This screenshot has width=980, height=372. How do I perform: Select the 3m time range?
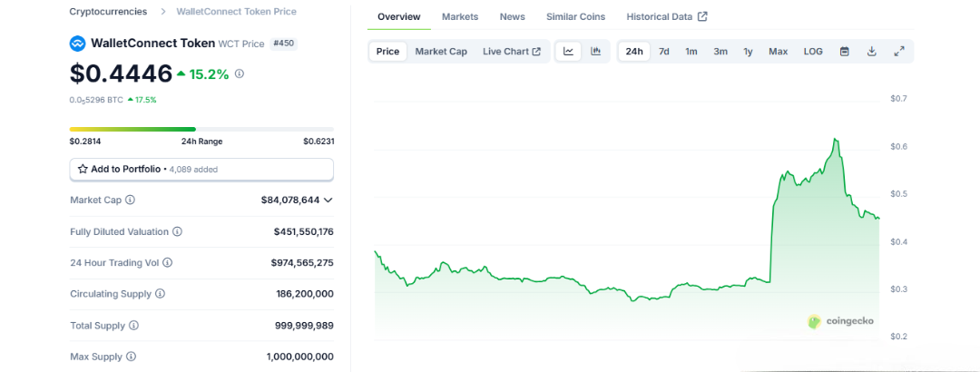pos(720,52)
